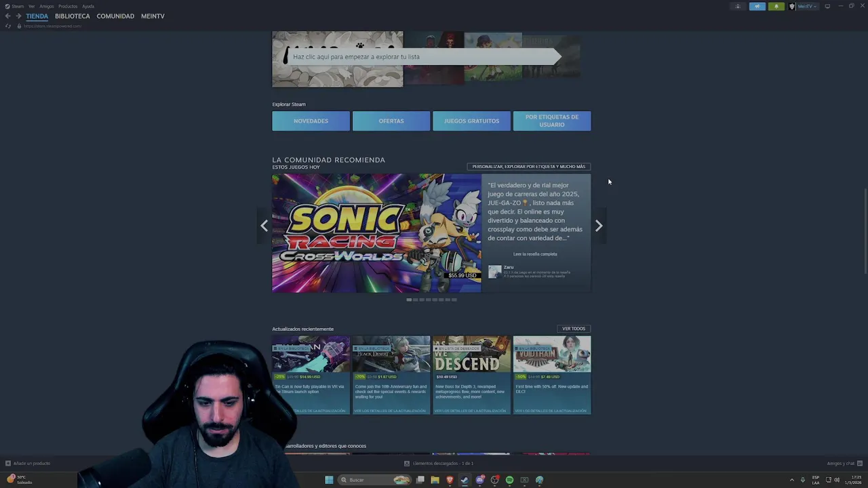Click the JUEGOS GRATUITOS button
The width and height of the screenshot is (868, 488).
pos(471,121)
